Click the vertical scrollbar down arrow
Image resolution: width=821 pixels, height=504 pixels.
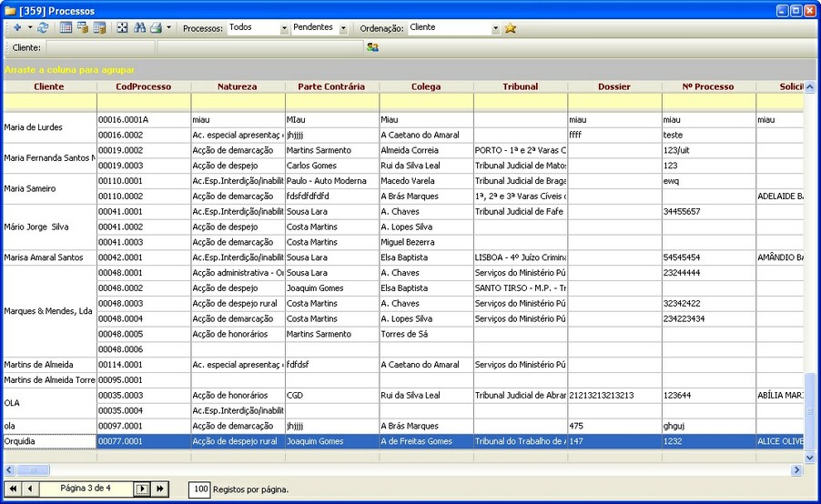[809, 458]
